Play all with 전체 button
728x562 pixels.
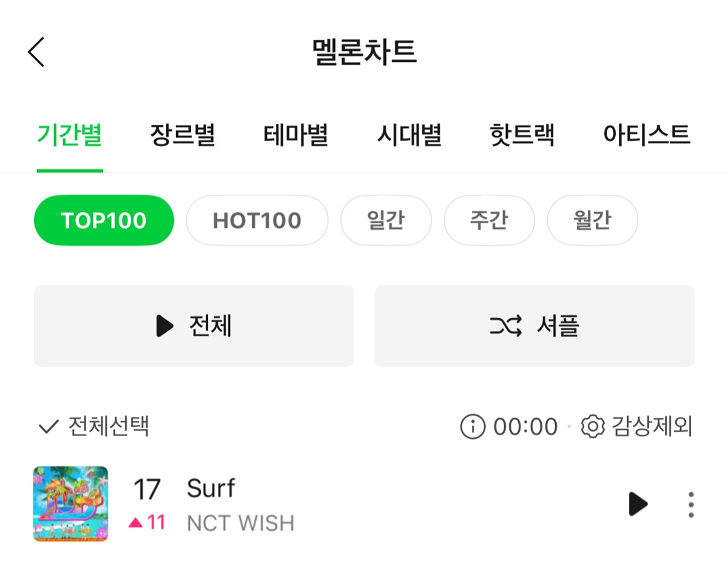pos(194,326)
